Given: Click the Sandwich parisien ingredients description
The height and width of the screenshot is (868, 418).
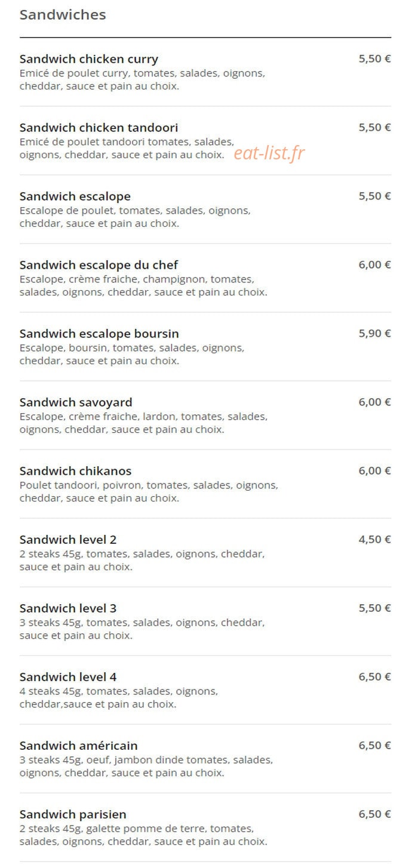Looking at the screenshot, I should pyautogui.click(x=143, y=835).
